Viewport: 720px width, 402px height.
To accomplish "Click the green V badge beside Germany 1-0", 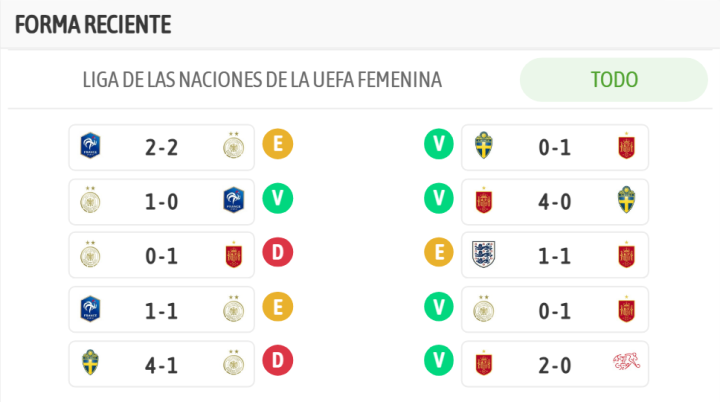I will 277,199.
